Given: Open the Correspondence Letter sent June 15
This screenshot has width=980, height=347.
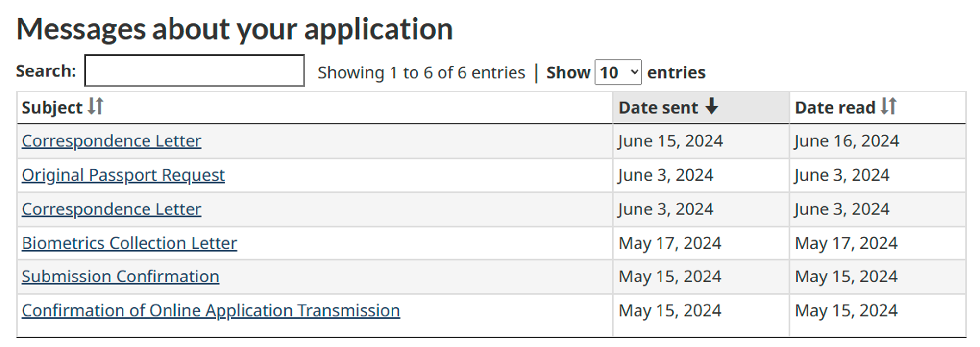Looking at the screenshot, I should coord(111,141).
